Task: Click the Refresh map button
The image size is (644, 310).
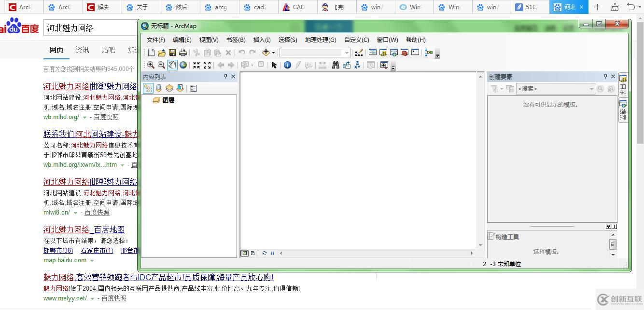Action: click(265, 253)
